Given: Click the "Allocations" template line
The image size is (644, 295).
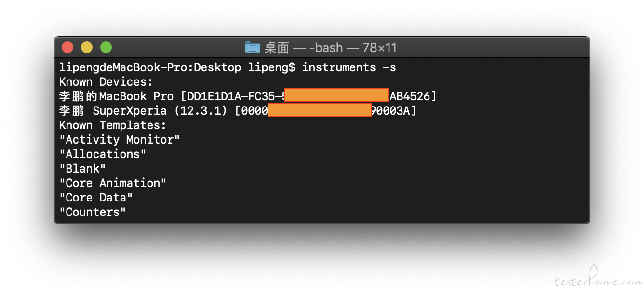Looking at the screenshot, I should tap(103, 154).
